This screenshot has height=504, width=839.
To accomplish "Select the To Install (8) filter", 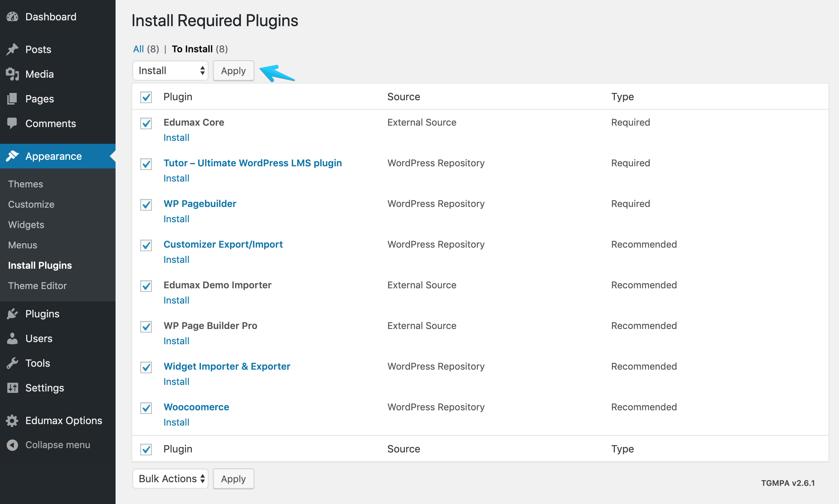I will [200, 49].
